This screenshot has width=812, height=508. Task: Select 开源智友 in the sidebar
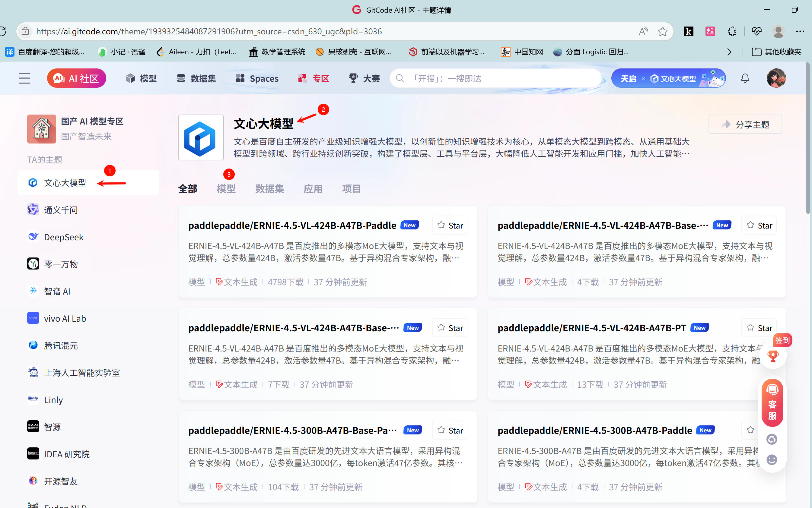click(x=88, y=481)
